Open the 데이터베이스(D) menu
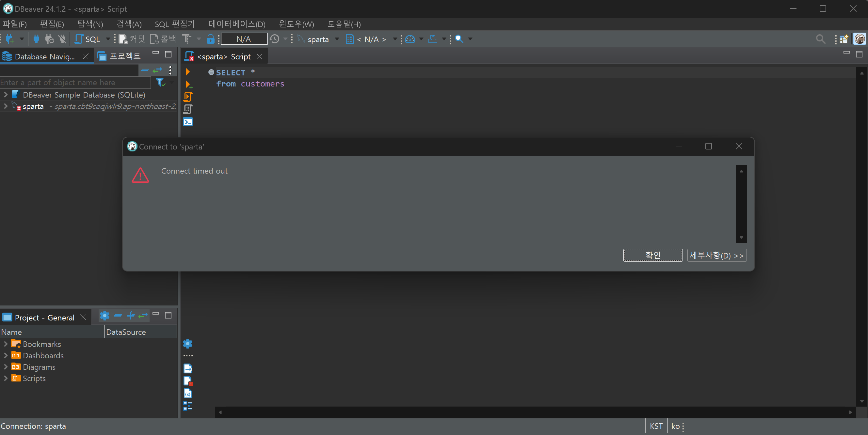The image size is (868, 435). point(237,24)
